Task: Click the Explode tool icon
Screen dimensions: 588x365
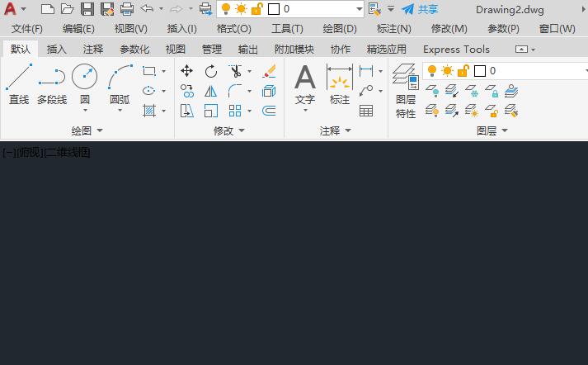Action: [x=269, y=91]
